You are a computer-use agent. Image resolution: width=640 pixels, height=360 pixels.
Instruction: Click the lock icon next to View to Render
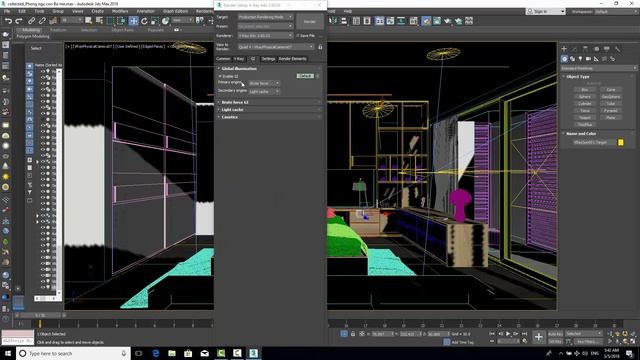pyautogui.click(x=320, y=47)
